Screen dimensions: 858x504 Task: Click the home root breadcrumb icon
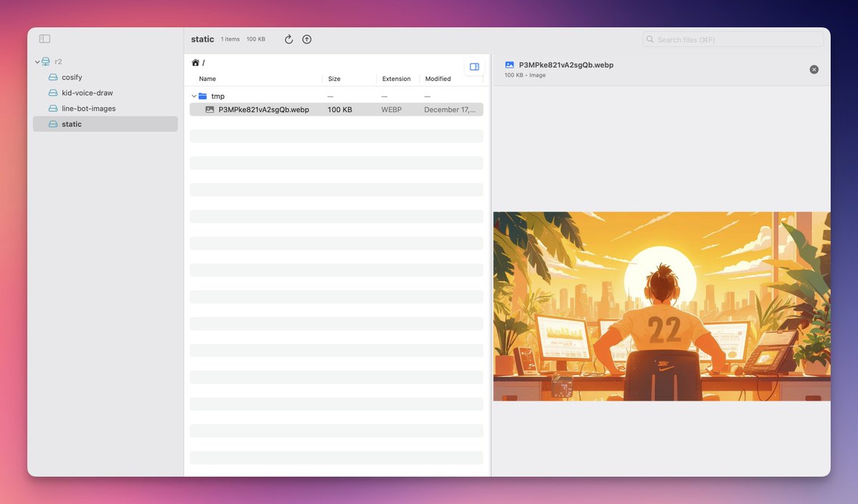(x=195, y=63)
